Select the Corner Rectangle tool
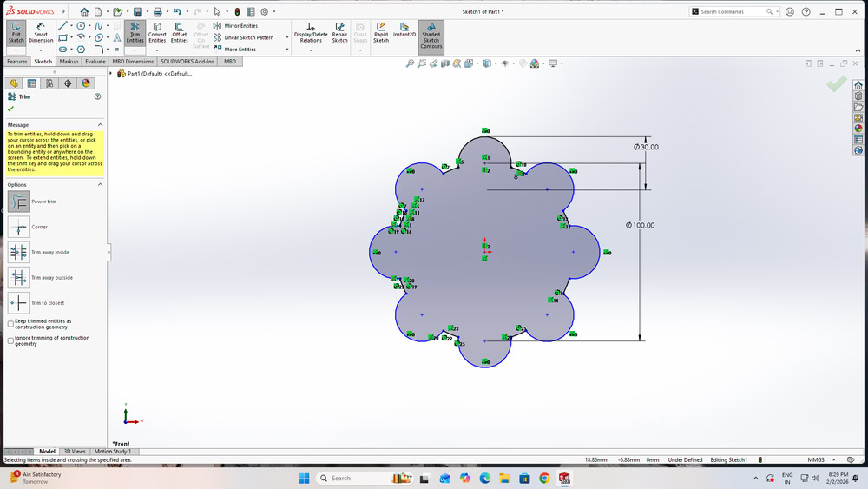 62,37
